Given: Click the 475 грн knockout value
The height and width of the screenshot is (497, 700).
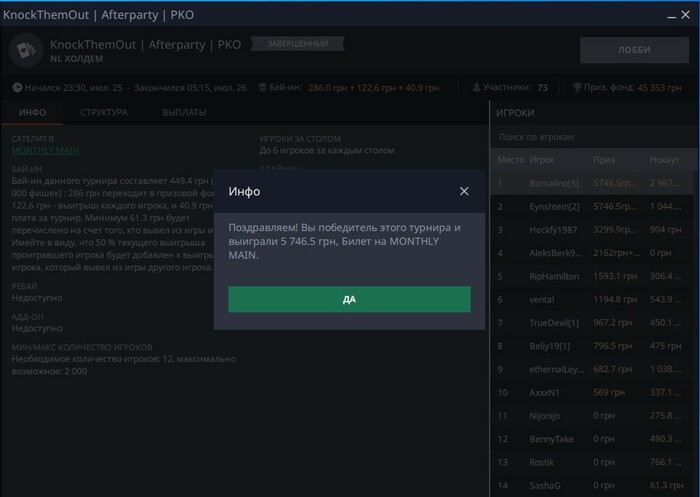Looking at the screenshot, I should (665, 346).
